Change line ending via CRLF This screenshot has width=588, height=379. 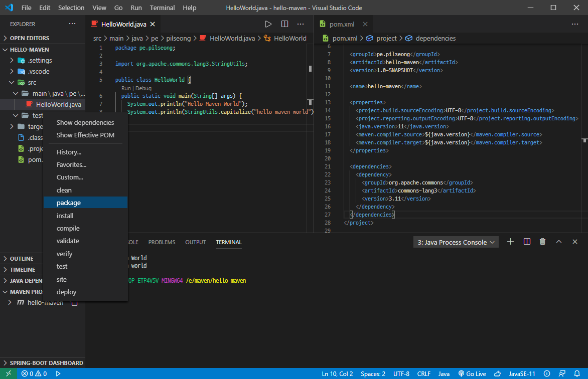pyautogui.click(x=424, y=374)
